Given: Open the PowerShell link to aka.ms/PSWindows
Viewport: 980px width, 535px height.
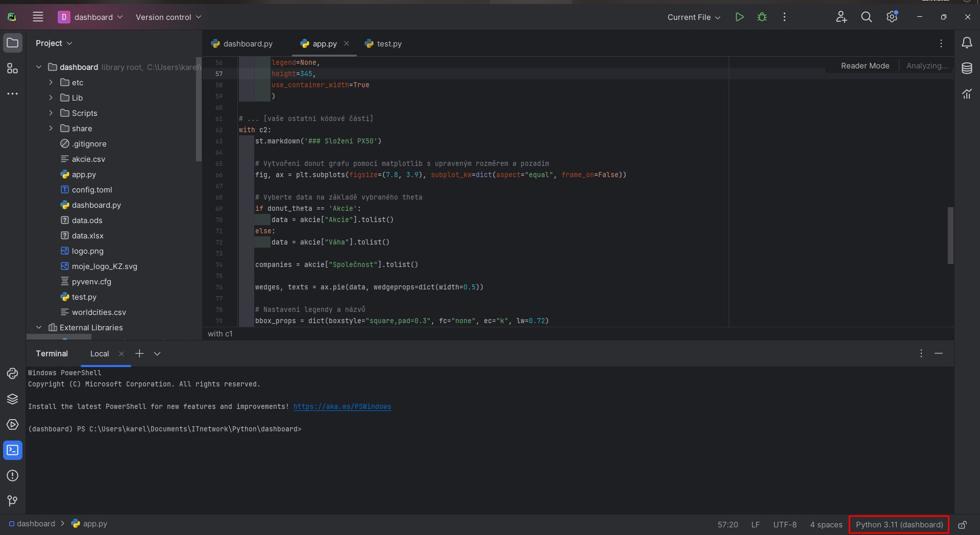Looking at the screenshot, I should pos(342,407).
